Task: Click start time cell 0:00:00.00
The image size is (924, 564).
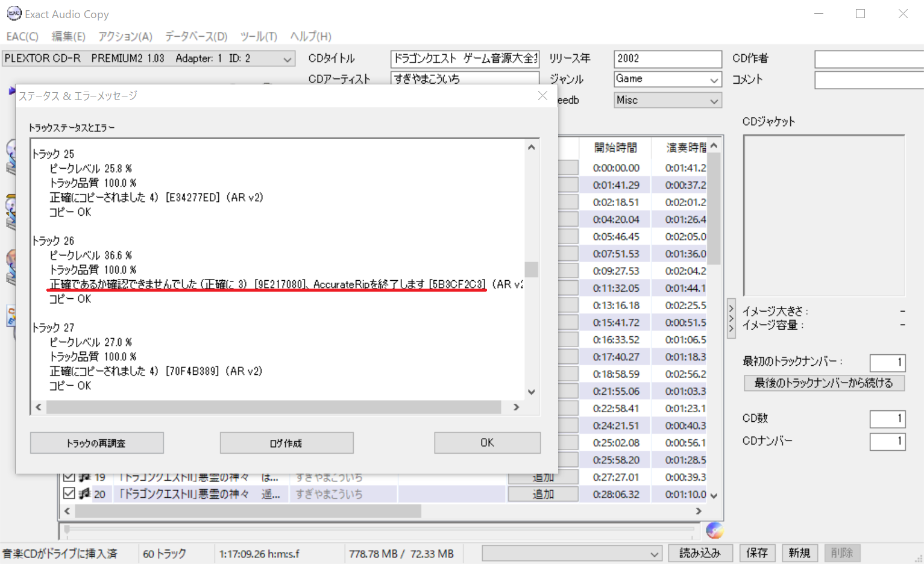Action: [x=616, y=168]
